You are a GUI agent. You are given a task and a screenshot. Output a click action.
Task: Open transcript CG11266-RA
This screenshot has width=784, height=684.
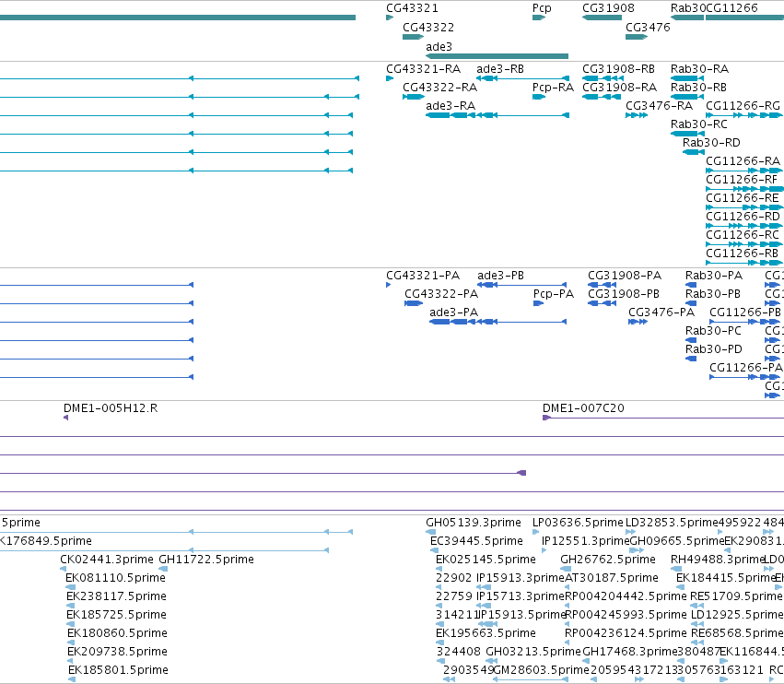[x=743, y=161]
